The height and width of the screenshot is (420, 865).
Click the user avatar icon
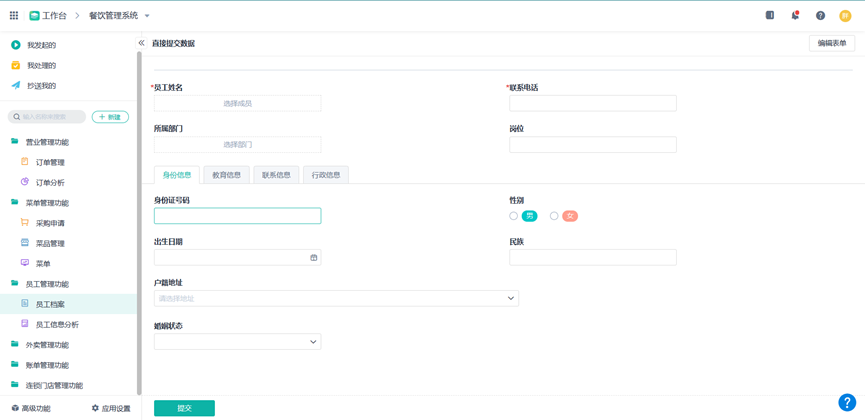845,15
